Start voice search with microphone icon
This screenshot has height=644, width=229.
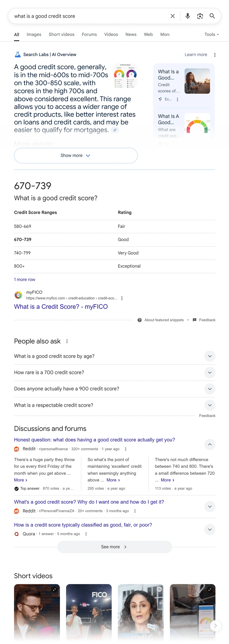tap(188, 16)
